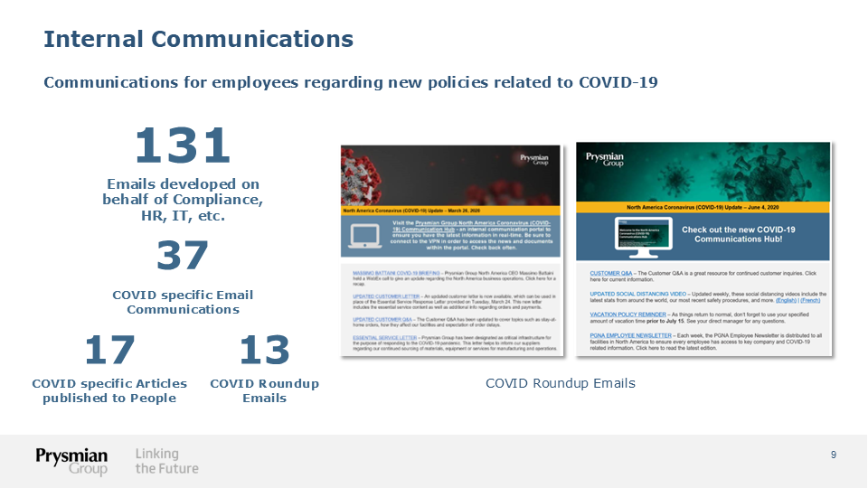The image size is (868, 488).
Task: Select 'COVID specific Articles published to People' label
Action: point(109,390)
